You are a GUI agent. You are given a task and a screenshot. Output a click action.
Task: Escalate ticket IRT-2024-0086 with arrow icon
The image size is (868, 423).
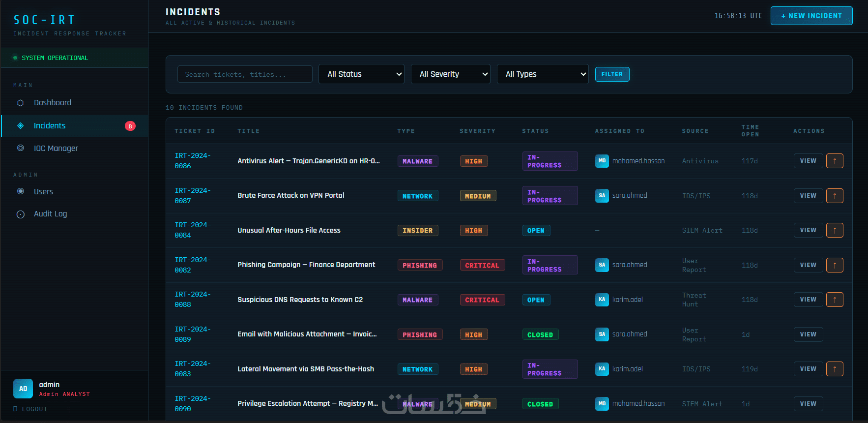coord(835,161)
